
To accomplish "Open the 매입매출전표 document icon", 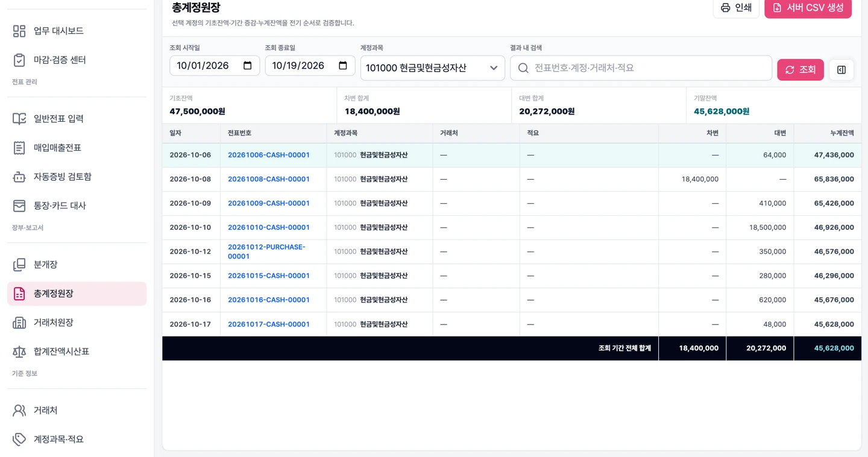I will pos(19,148).
